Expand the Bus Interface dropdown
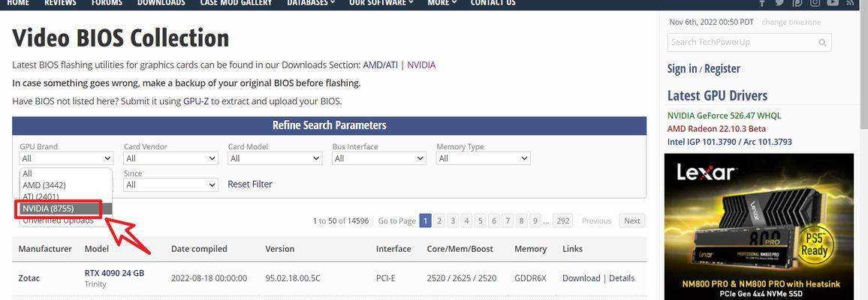The image size is (868, 300). click(378, 158)
